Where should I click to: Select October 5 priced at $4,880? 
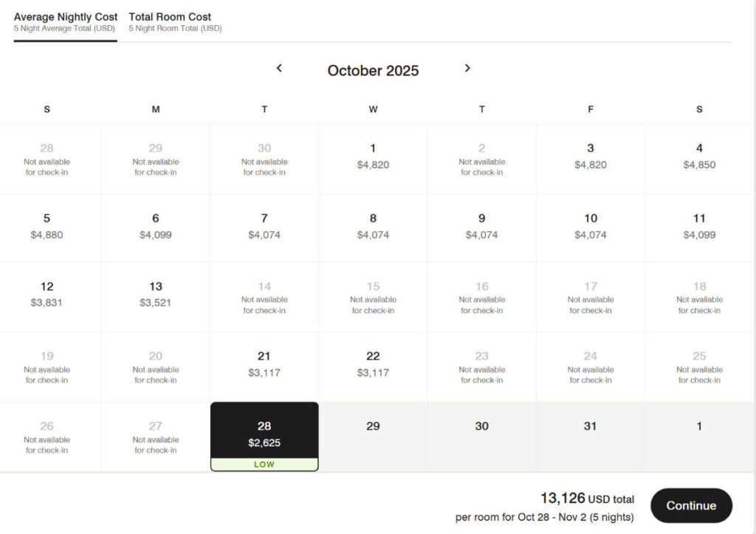(x=47, y=226)
